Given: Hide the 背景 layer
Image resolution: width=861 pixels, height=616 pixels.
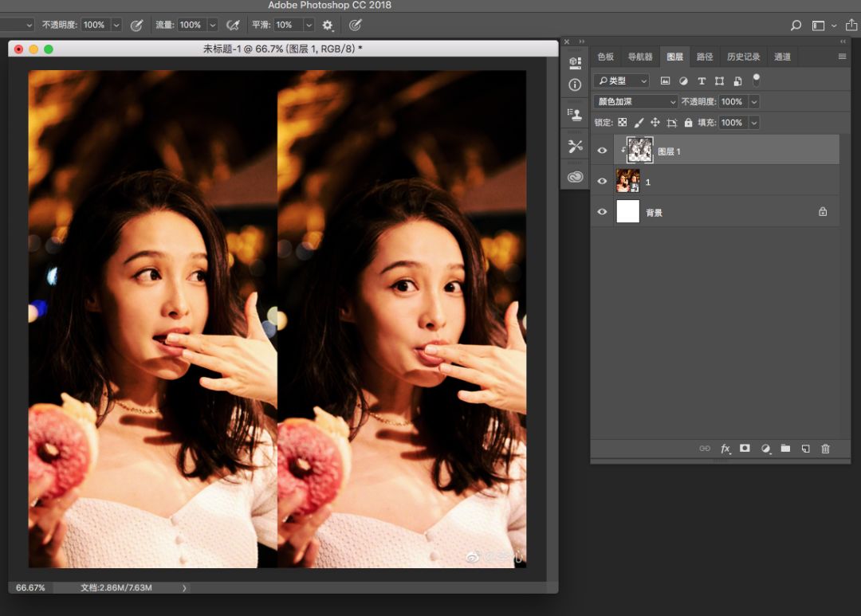Looking at the screenshot, I should [x=602, y=212].
